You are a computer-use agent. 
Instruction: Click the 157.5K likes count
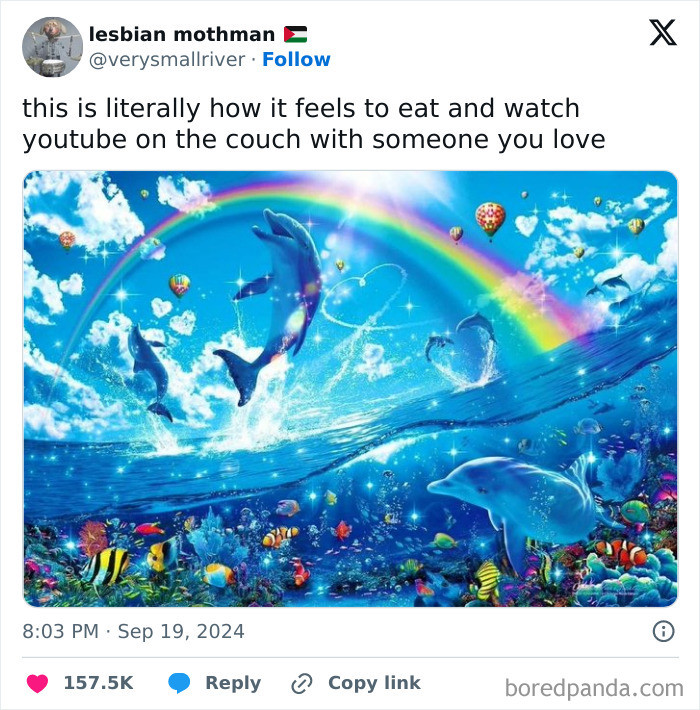(98, 683)
